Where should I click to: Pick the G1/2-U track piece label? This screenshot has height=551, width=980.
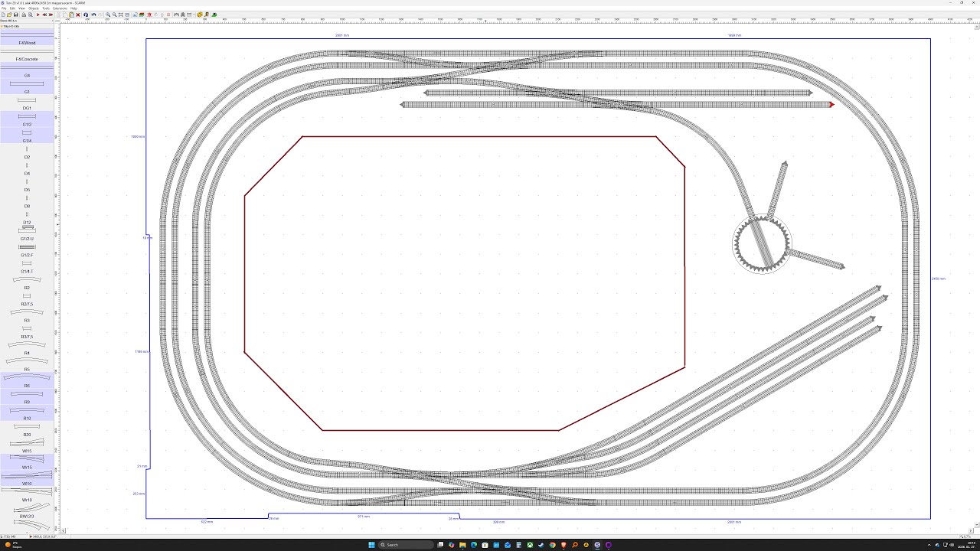coord(27,239)
